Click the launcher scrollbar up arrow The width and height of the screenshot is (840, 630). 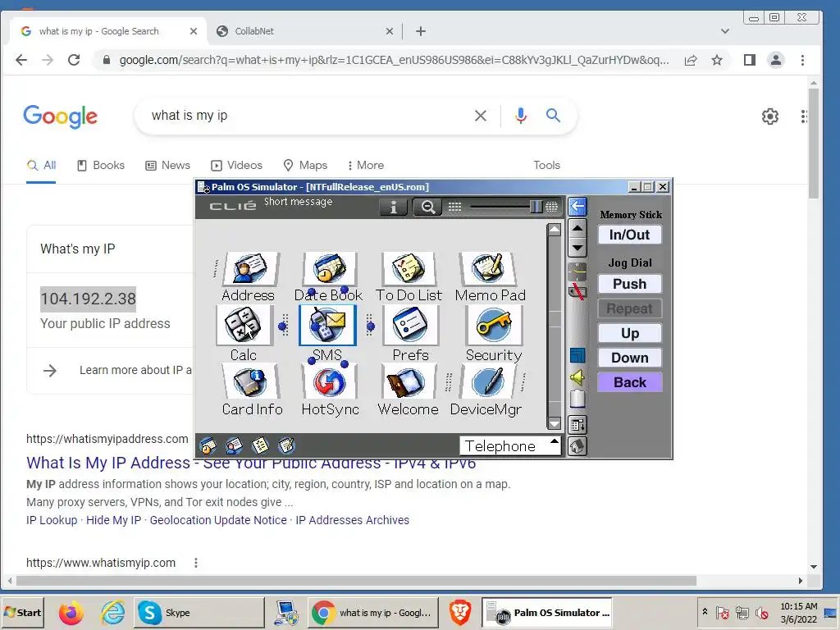[x=555, y=231]
